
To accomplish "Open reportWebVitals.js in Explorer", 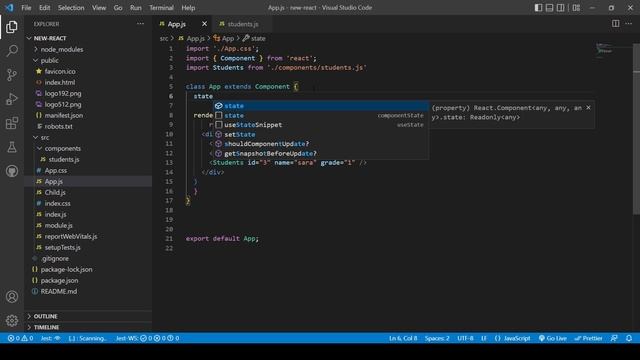I will click(x=88, y=237).
